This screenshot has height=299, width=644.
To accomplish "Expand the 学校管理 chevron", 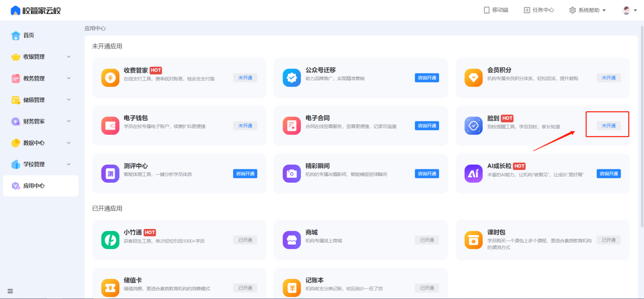I will [69, 164].
